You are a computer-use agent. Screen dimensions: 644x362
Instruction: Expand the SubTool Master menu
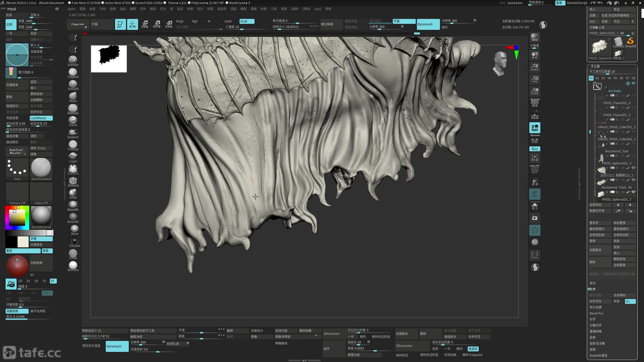(16, 152)
